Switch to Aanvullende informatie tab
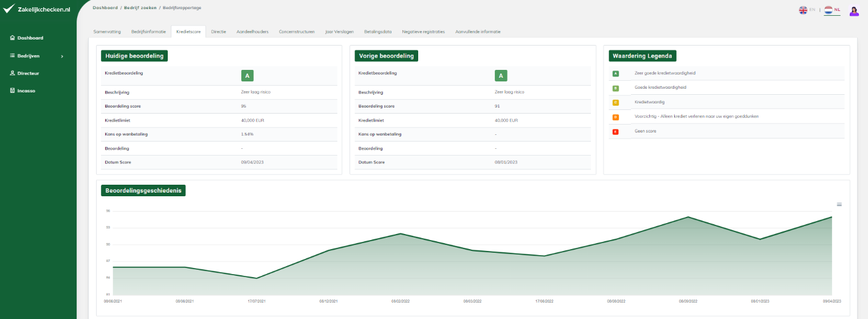868x319 pixels. pyautogui.click(x=478, y=31)
